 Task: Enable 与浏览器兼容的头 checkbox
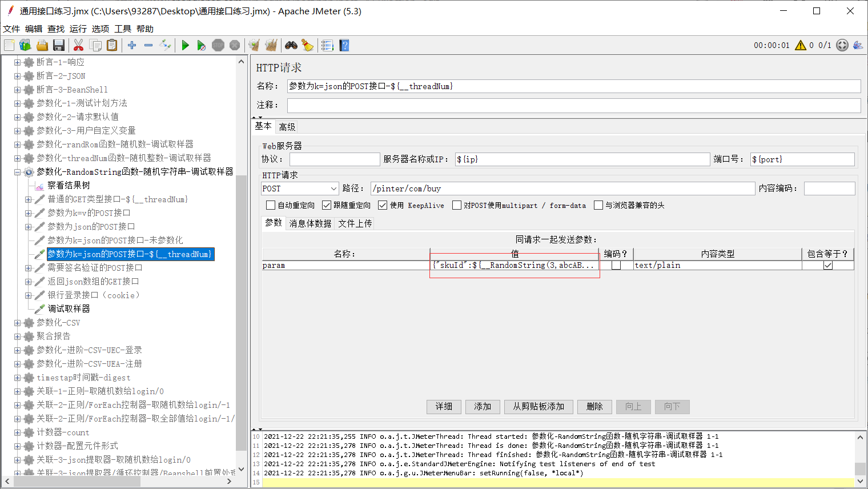[x=598, y=205]
